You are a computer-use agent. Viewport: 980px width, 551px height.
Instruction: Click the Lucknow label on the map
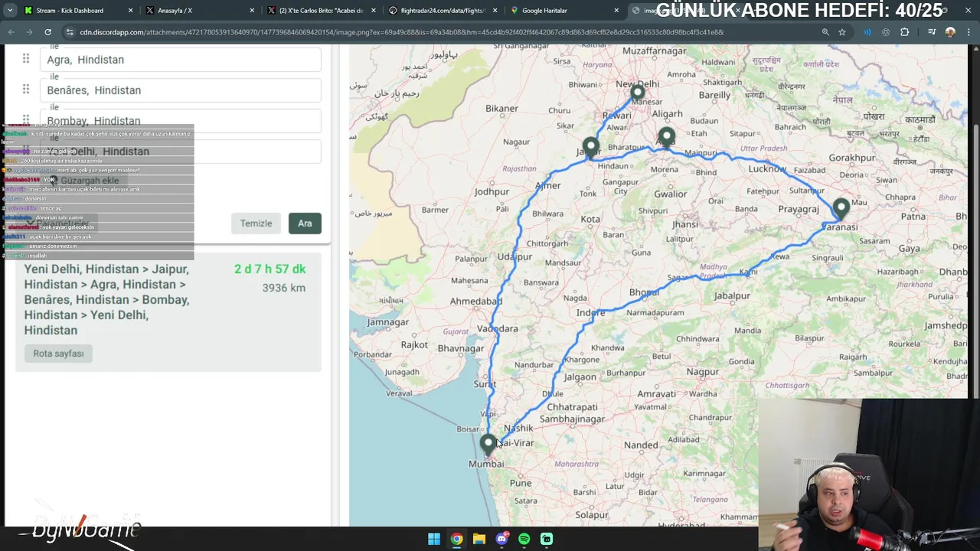(x=767, y=168)
